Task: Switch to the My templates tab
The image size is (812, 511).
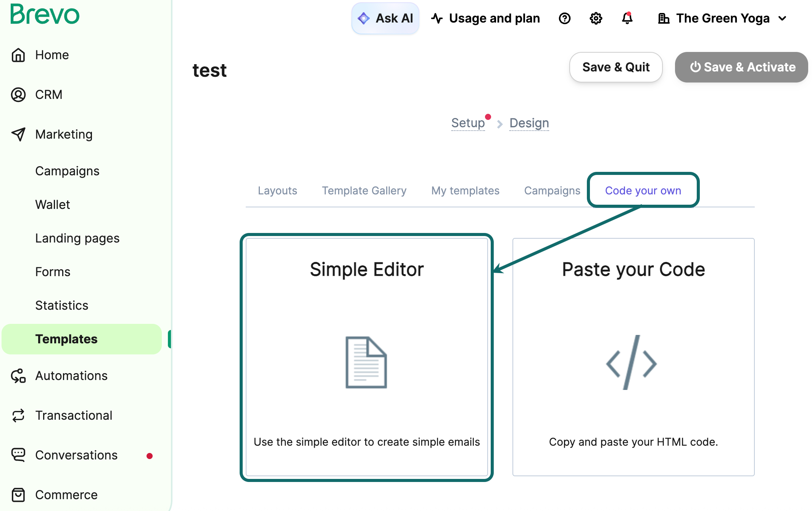Action: pos(465,190)
